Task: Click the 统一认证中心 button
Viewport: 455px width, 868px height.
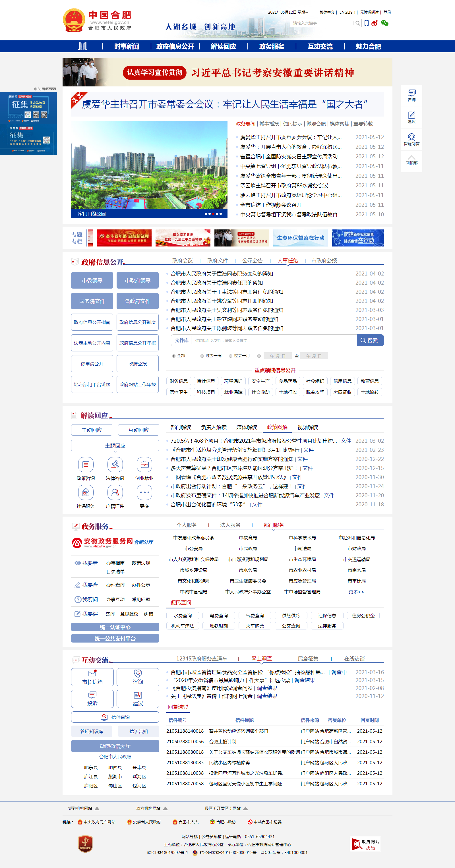Action: pos(115,627)
